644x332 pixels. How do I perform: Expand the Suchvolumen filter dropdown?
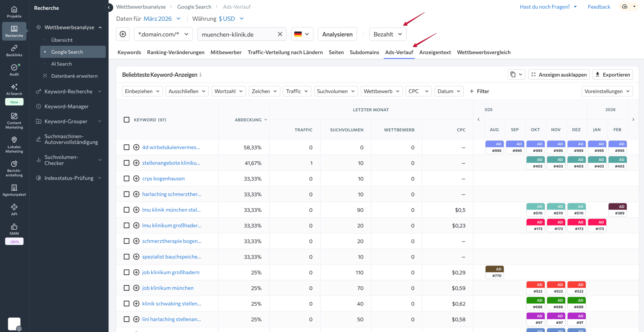coord(336,91)
